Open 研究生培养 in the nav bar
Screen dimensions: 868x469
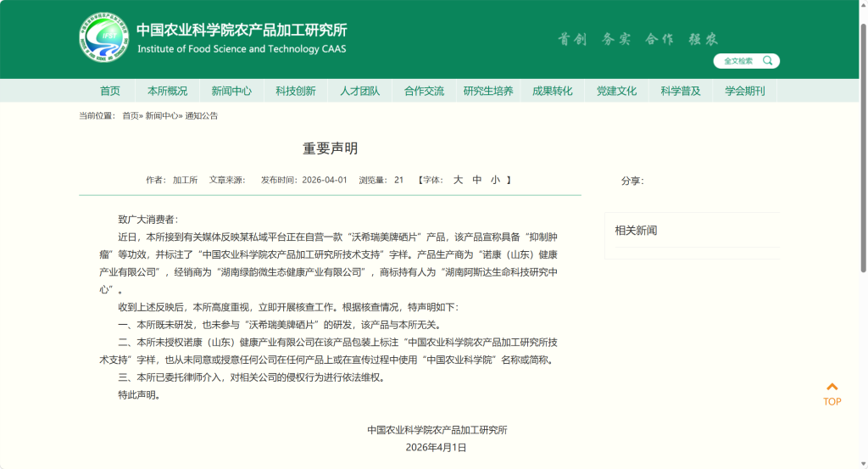point(488,91)
